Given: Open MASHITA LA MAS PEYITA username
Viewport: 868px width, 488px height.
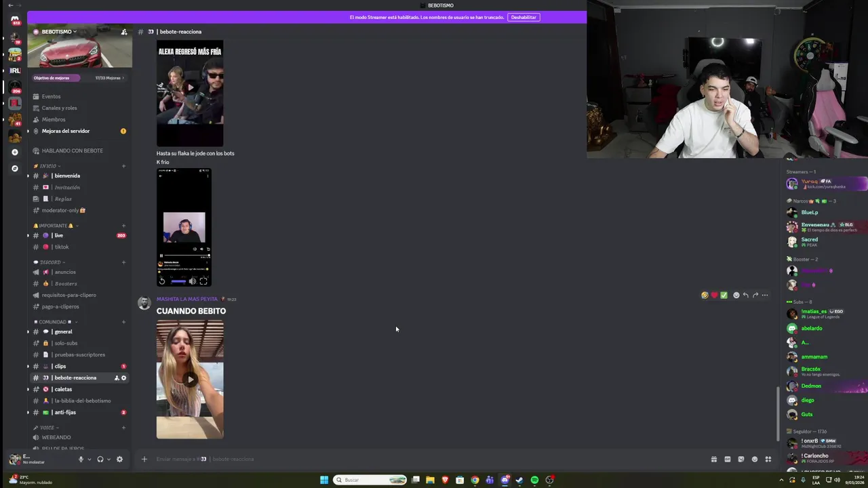Looking at the screenshot, I should pos(187,299).
